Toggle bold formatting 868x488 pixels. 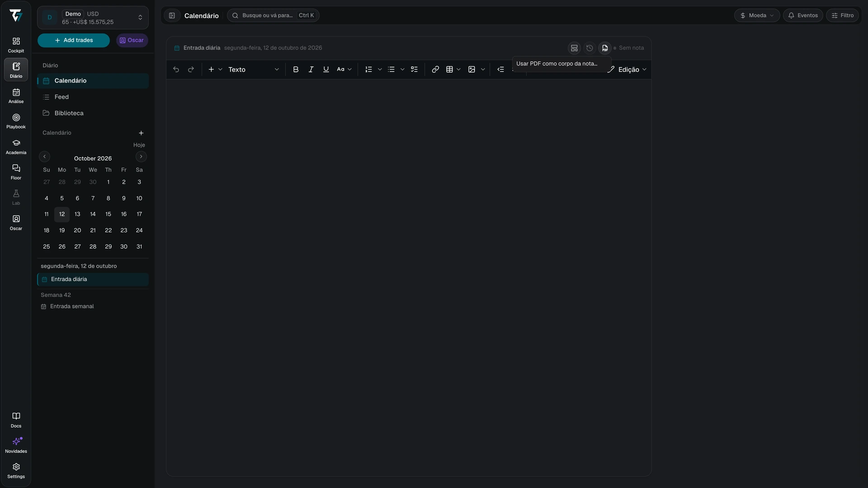tap(296, 70)
